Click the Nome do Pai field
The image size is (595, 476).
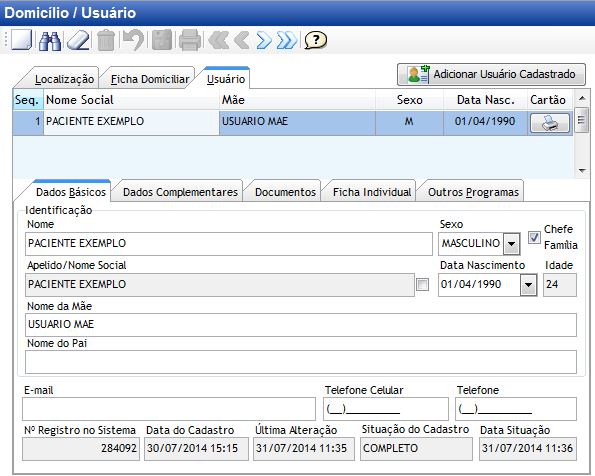pyautogui.click(x=301, y=362)
